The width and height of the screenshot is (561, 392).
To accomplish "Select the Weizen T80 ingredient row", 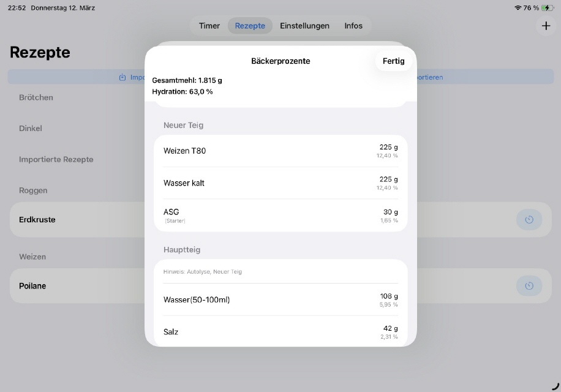I will click(280, 151).
